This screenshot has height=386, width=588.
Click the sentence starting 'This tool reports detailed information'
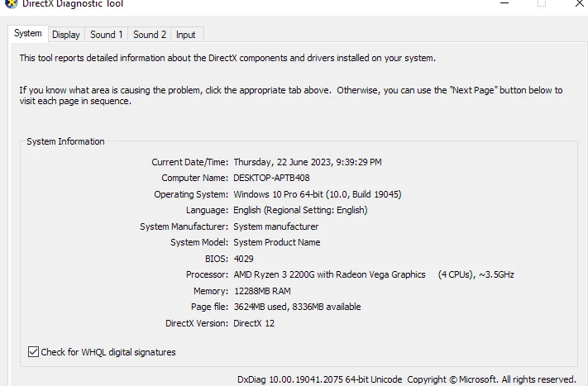click(x=227, y=58)
